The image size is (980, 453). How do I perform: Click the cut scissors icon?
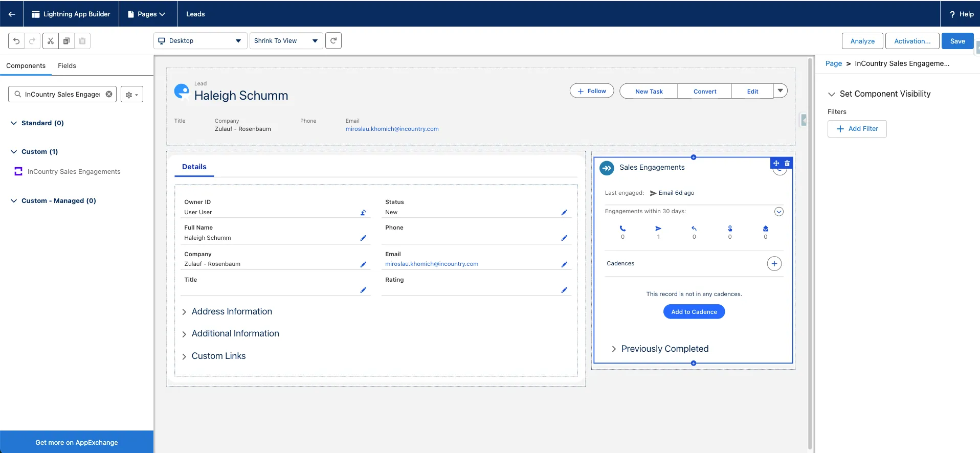(51, 41)
